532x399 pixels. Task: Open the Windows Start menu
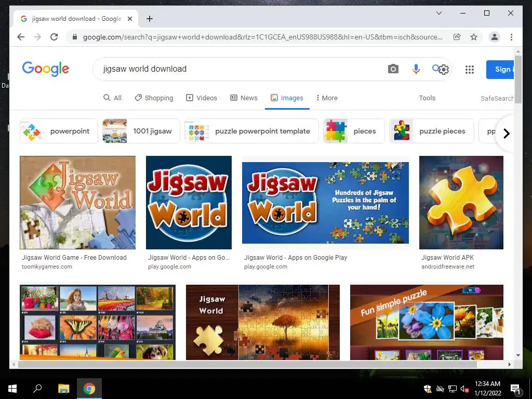tap(12, 389)
